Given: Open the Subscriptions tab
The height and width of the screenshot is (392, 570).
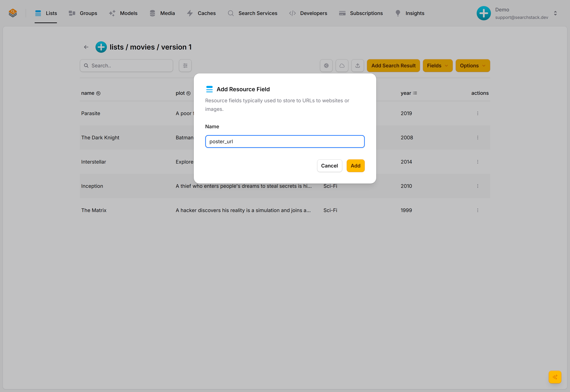Looking at the screenshot, I should click(361, 13).
